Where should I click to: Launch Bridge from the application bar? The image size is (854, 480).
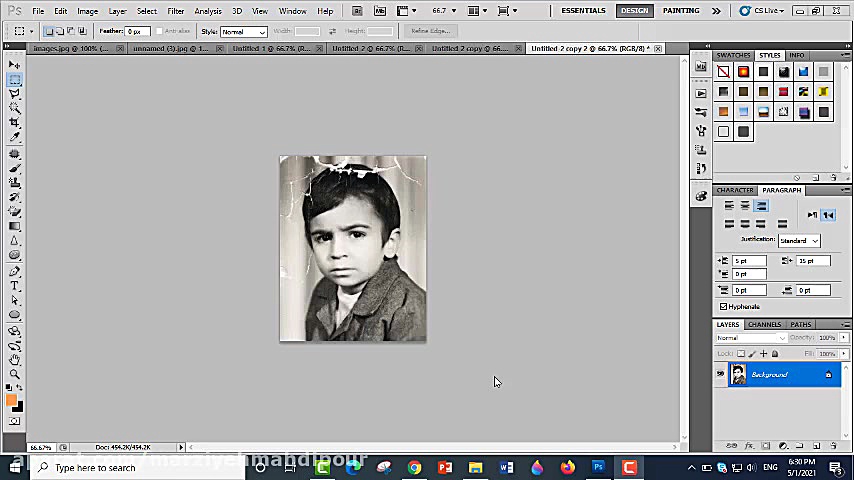[357, 11]
